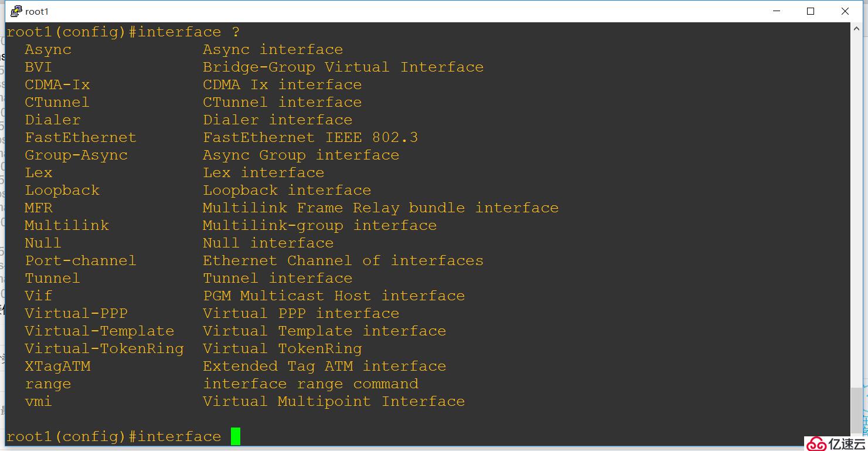868x451 pixels.
Task: Select the "MFR" interface keyword
Action: point(39,208)
